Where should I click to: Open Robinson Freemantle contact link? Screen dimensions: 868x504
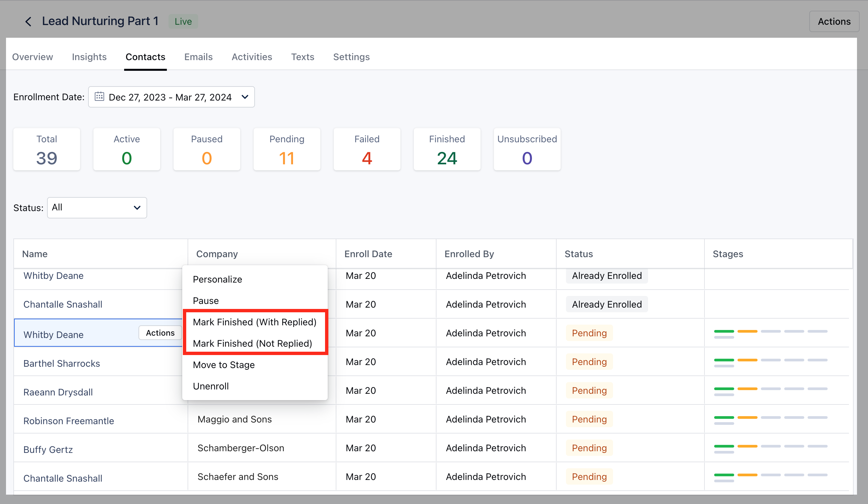click(x=68, y=421)
